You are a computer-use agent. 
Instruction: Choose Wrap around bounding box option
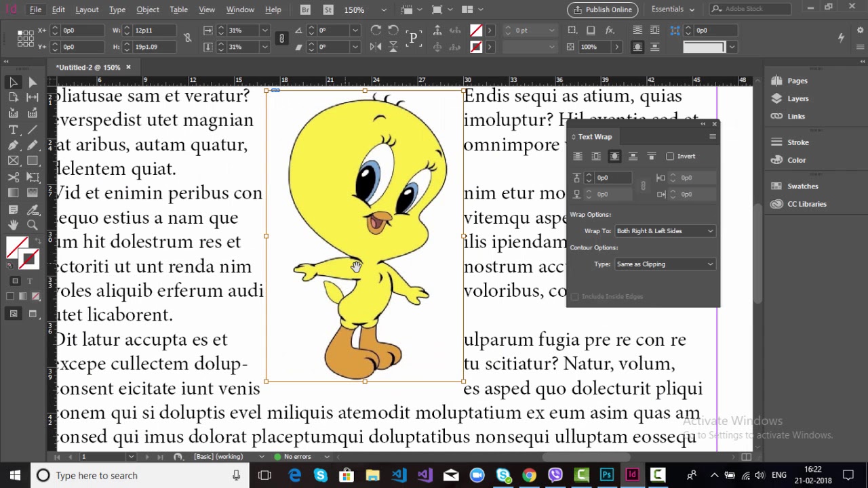tap(596, 157)
